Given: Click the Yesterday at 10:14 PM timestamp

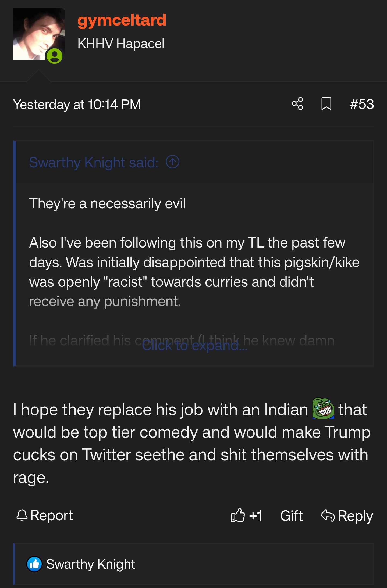Looking at the screenshot, I should click(x=77, y=105).
